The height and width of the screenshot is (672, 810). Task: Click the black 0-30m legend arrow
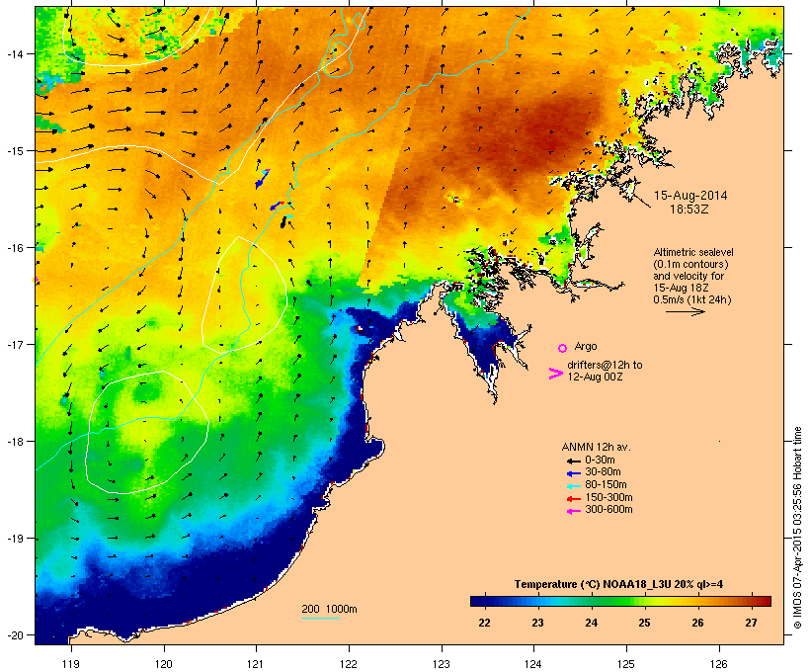573,462
